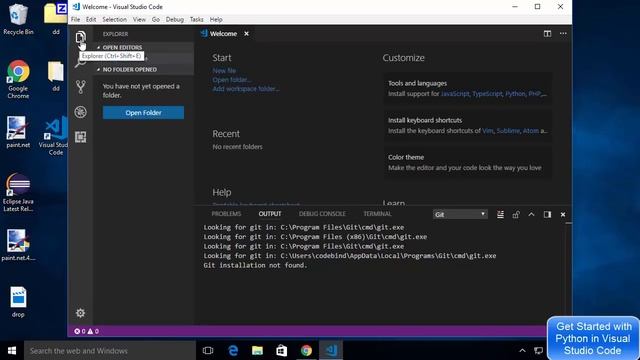
Task: Open the Store from the taskbar
Action: pyautogui.click(x=282, y=351)
